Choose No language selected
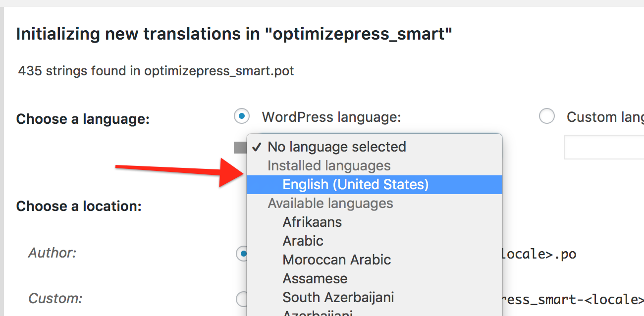Screen dimensions: 644x316 [x=336, y=147]
